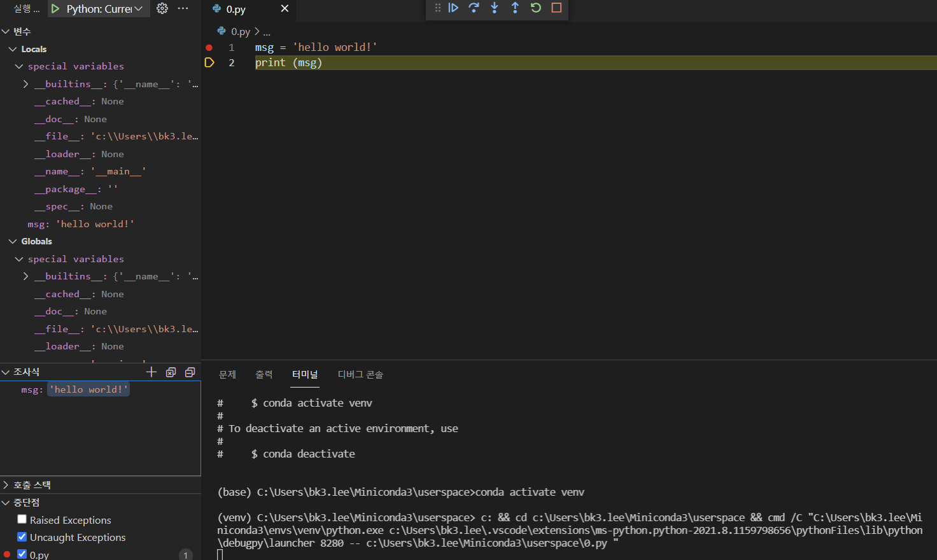Disable the Uncaught Exceptions checkbox
Image resolution: width=937 pixels, height=560 pixels.
[22, 537]
